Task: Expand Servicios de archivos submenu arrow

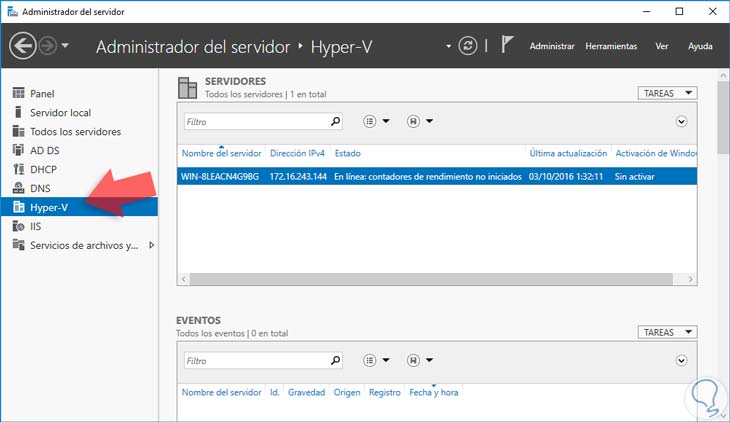Action: tap(151, 245)
